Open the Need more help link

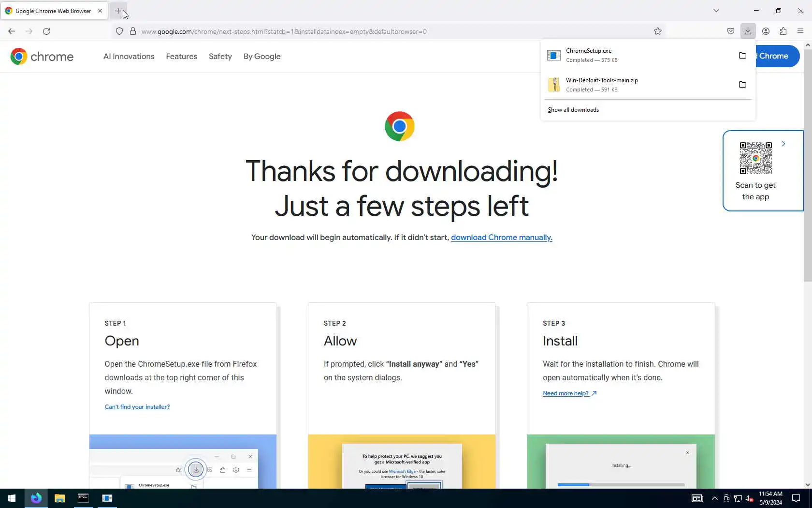(570, 393)
